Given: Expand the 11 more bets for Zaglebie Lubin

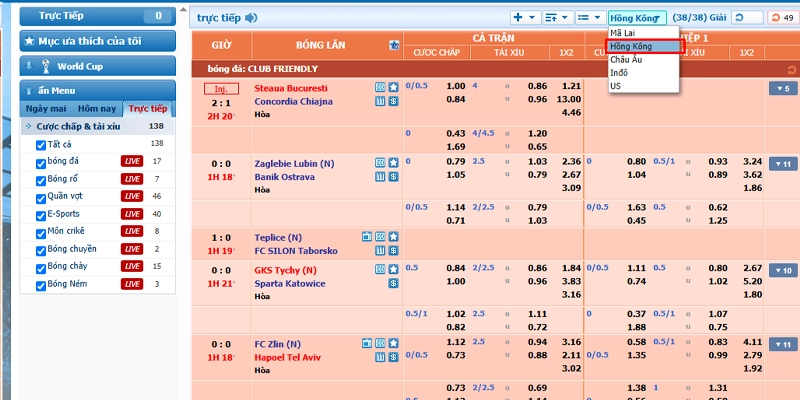Looking at the screenshot, I should tap(783, 164).
